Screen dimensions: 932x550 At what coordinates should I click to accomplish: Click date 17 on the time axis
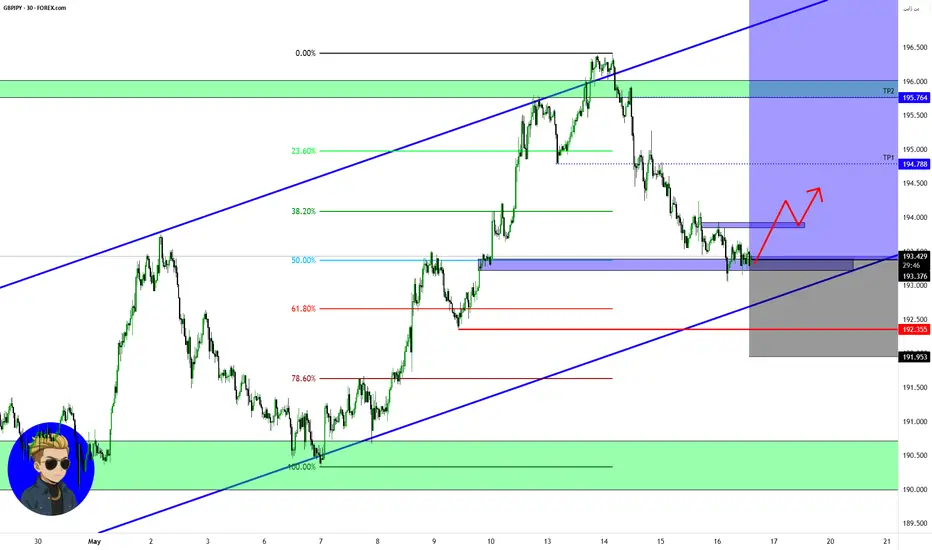coord(774,542)
